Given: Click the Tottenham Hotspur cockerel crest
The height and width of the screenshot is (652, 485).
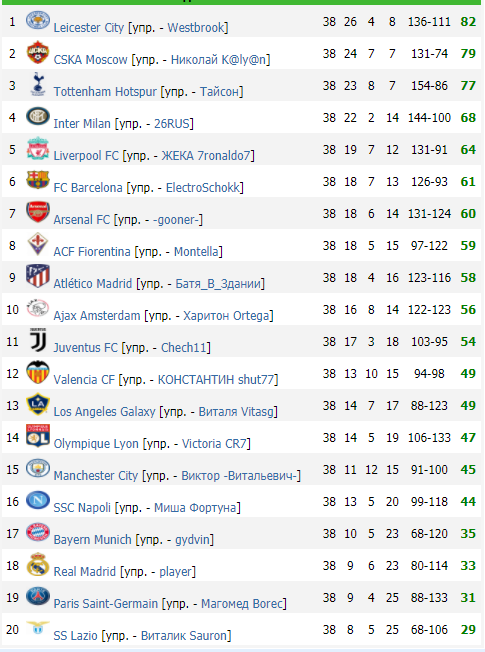Looking at the screenshot, I should pyautogui.click(x=38, y=84).
